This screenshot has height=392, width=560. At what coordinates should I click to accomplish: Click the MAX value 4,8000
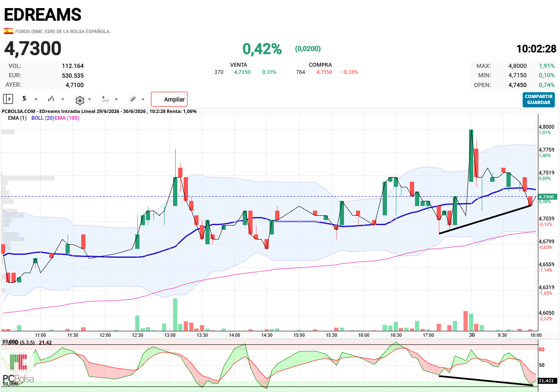tap(517, 66)
